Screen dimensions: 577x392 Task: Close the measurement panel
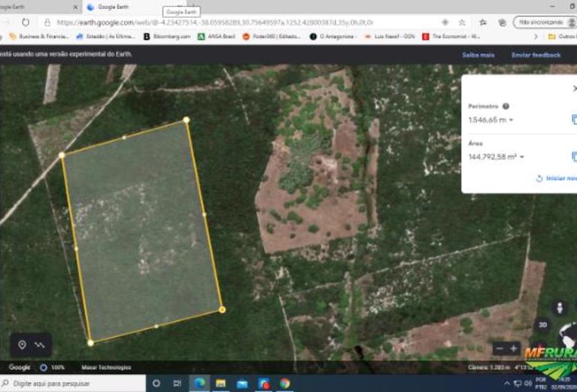[575, 88]
